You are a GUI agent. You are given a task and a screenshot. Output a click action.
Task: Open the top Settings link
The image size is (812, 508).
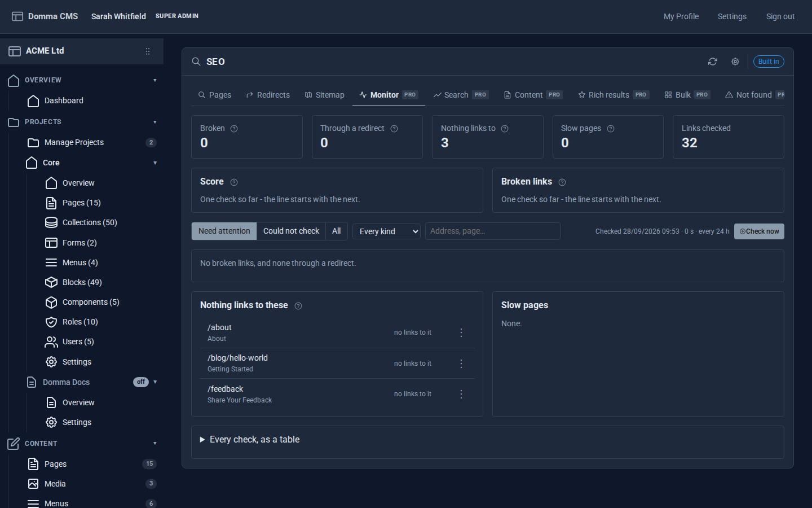pos(732,16)
